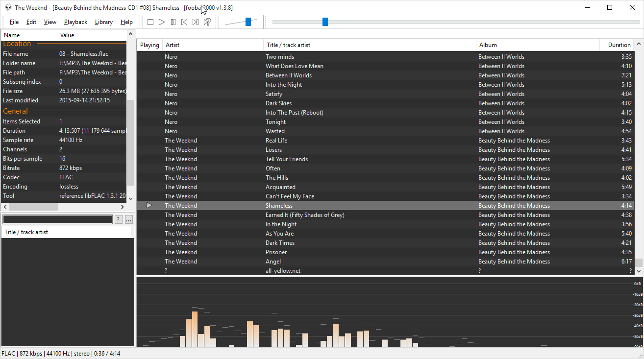Select the "all-yellow.net" playlist entry

[385, 271]
